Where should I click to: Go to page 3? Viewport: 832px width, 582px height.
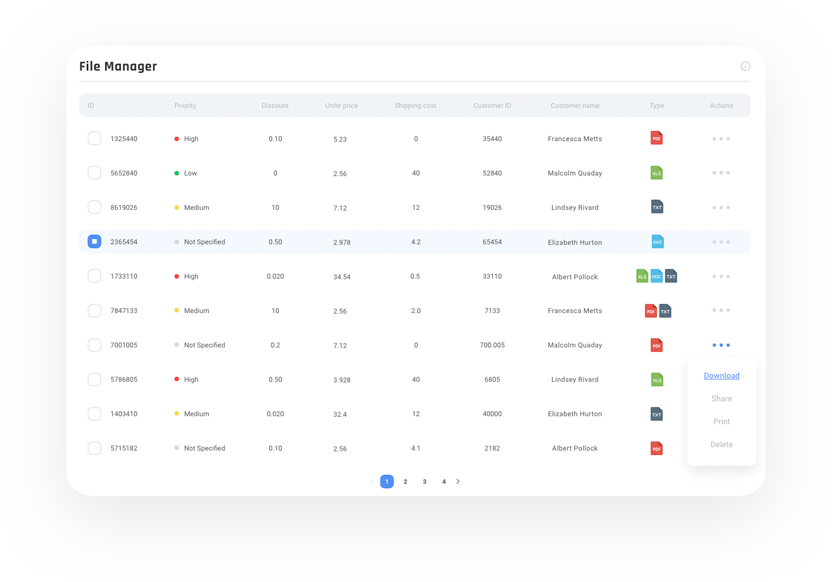pos(425,482)
